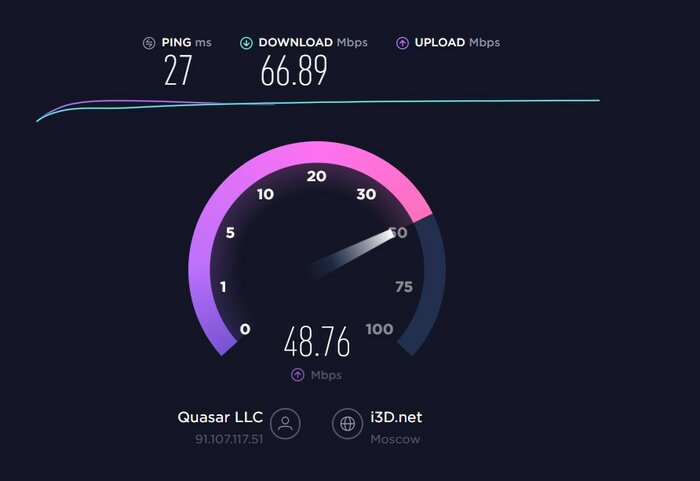Click the ping icon next to PING ms
Image resolution: width=700 pixels, height=481 pixels.
[x=149, y=43]
